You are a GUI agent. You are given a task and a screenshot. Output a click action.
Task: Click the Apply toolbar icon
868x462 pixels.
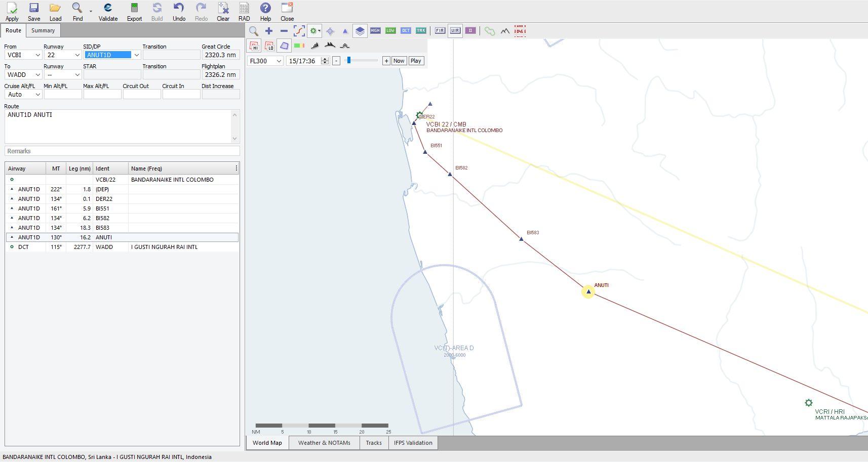(12, 8)
